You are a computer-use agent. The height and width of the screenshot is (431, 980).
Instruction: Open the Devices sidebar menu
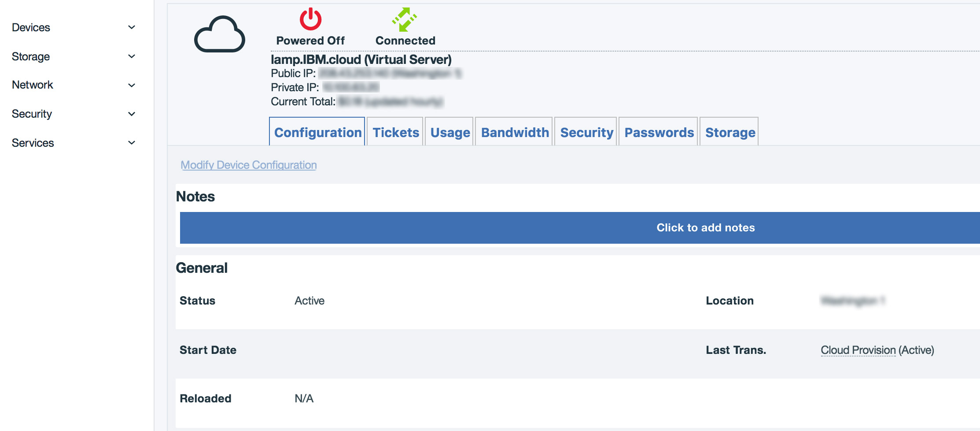[x=31, y=27]
